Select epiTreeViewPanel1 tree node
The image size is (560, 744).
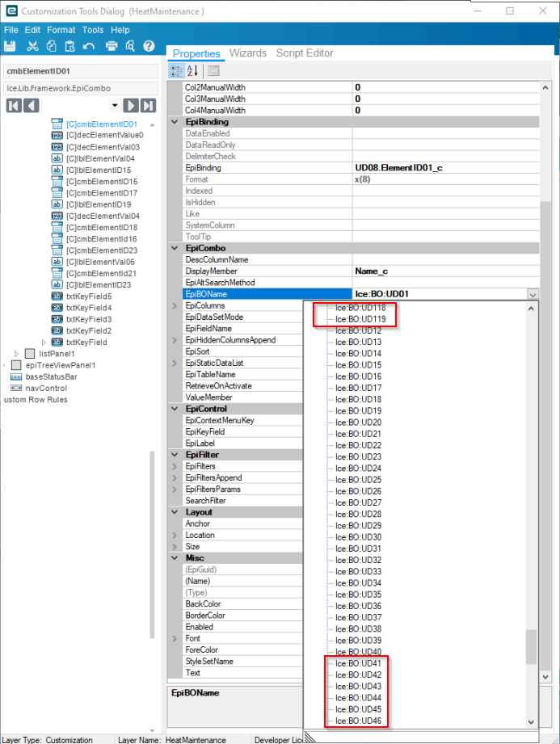pyautogui.click(x=61, y=365)
